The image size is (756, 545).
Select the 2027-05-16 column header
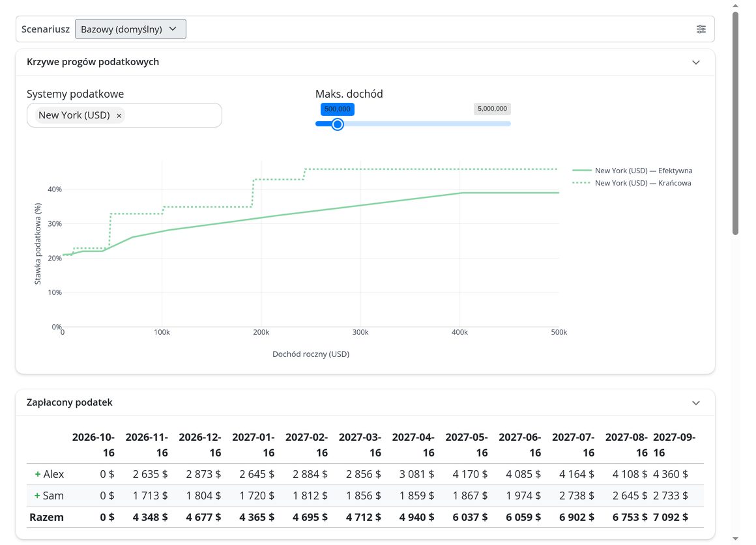coord(467,445)
